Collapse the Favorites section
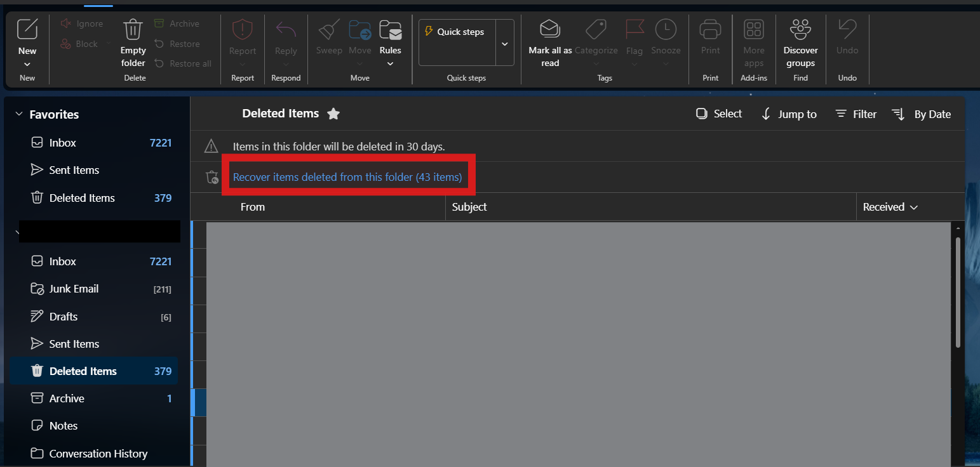 coord(19,114)
